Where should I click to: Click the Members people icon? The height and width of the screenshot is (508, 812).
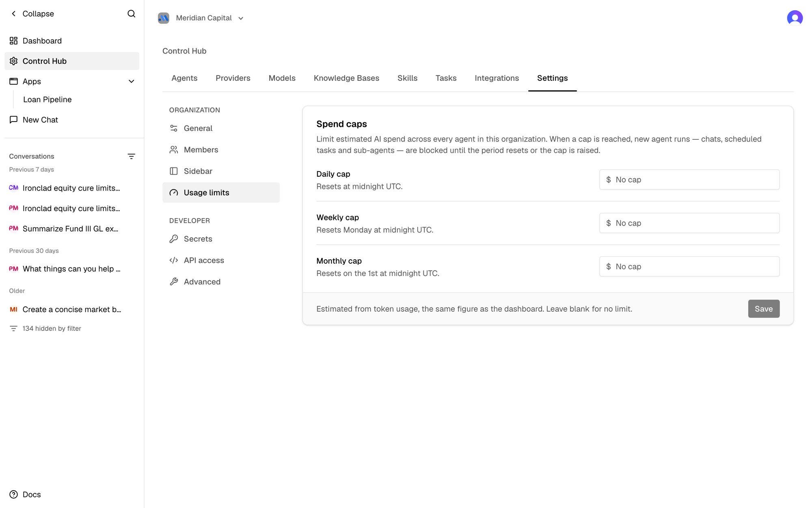(174, 150)
